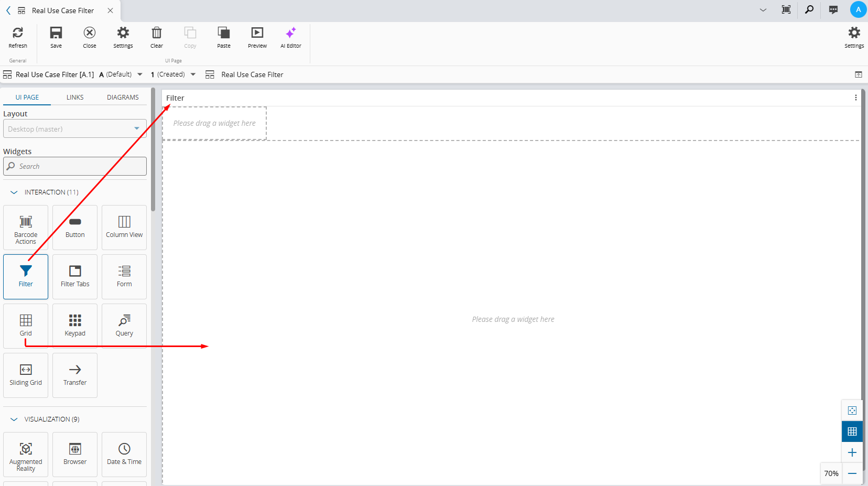Screen dimensions: 868x486
Task: Select the Filter widget tile
Action: tap(26, 277)
